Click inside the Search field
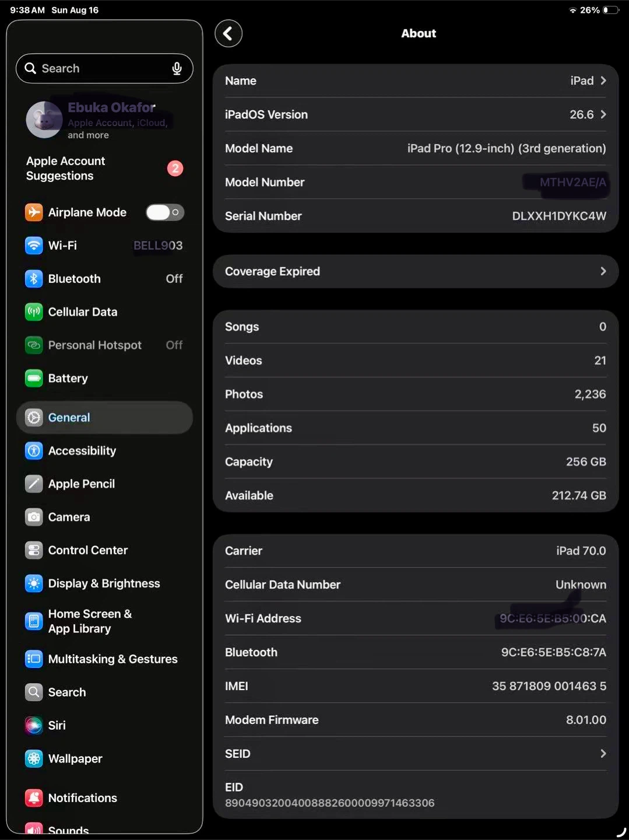Image resolution: width=629 pixels, height=840 pixels. coord(104,68)
